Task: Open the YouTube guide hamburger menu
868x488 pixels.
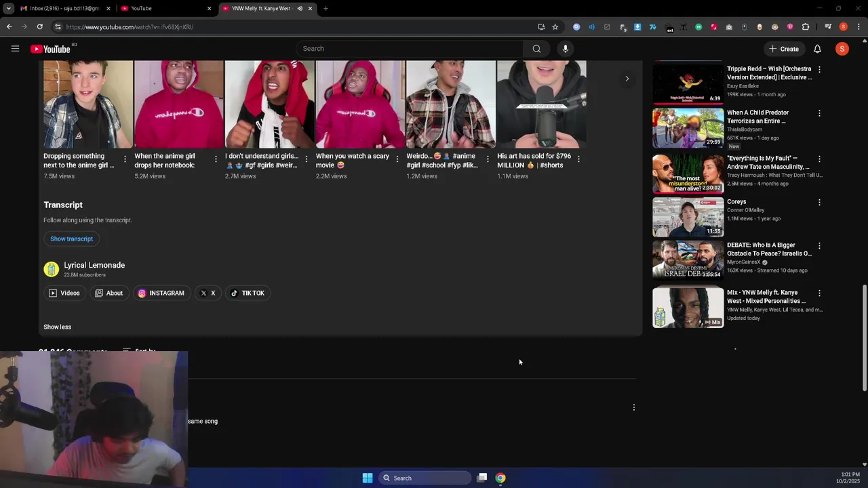Action: (x=15, y=49)
